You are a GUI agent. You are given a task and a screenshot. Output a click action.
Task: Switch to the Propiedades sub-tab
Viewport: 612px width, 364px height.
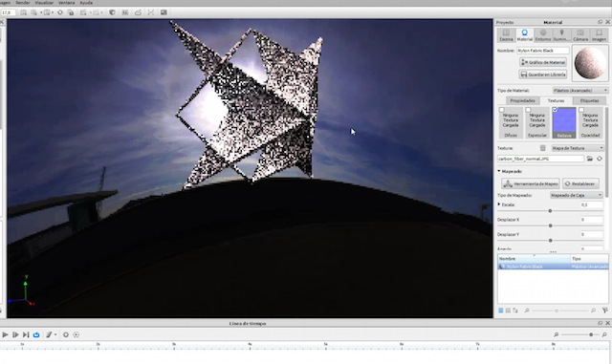pos(522,100)
